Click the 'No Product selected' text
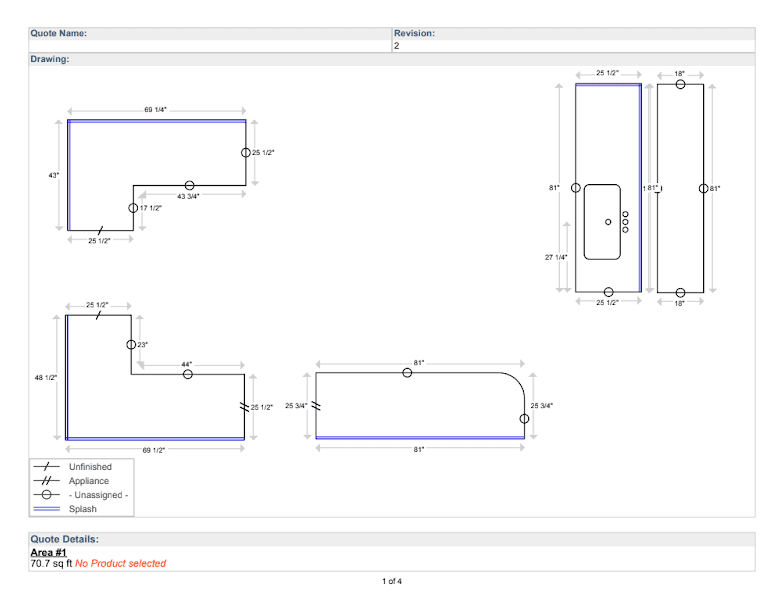 (x=120, y=563)
